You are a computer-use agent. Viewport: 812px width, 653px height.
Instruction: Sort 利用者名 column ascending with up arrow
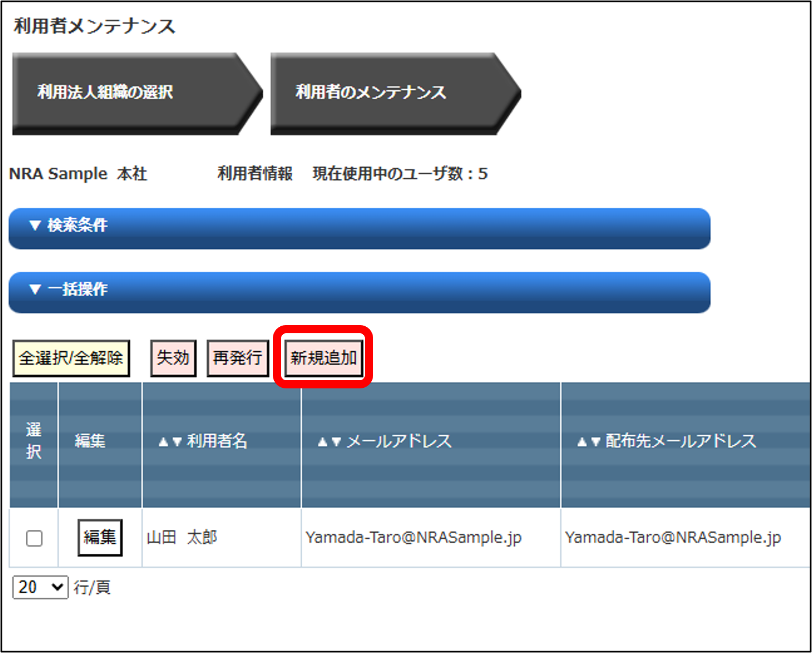(164, 442)
